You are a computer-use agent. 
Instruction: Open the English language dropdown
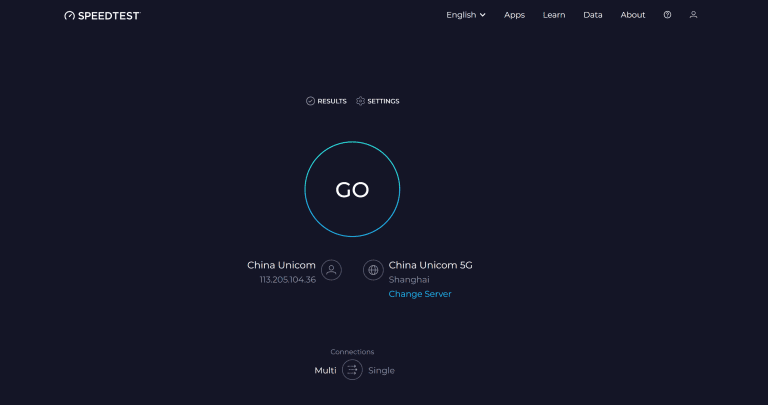(466, 15)
